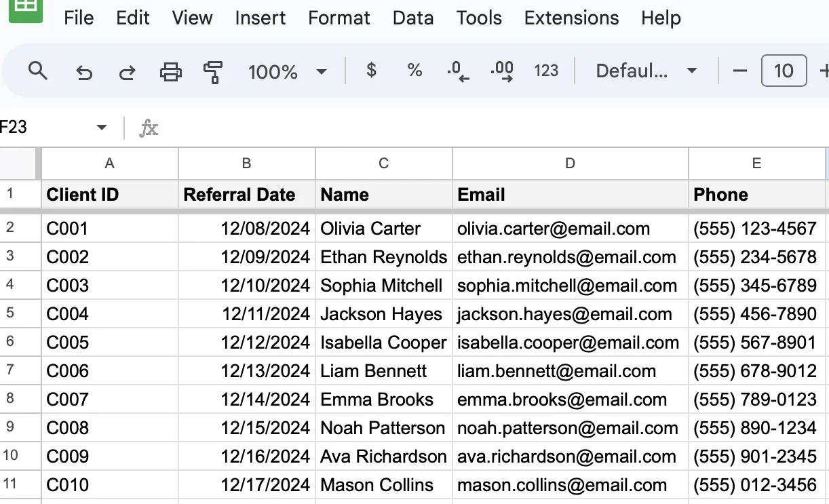Open more number formats 123
This screenshot has height=504, width=829.
[x=546, y=71]
